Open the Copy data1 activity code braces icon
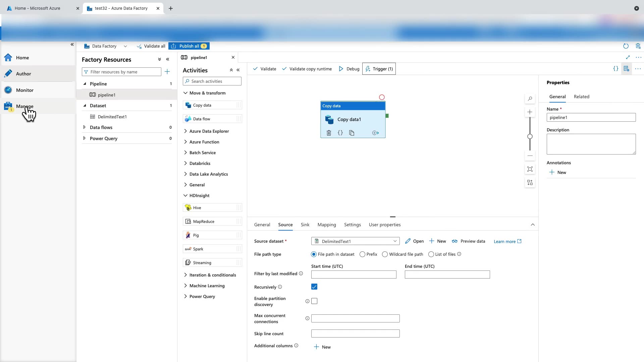 (340, 133)
